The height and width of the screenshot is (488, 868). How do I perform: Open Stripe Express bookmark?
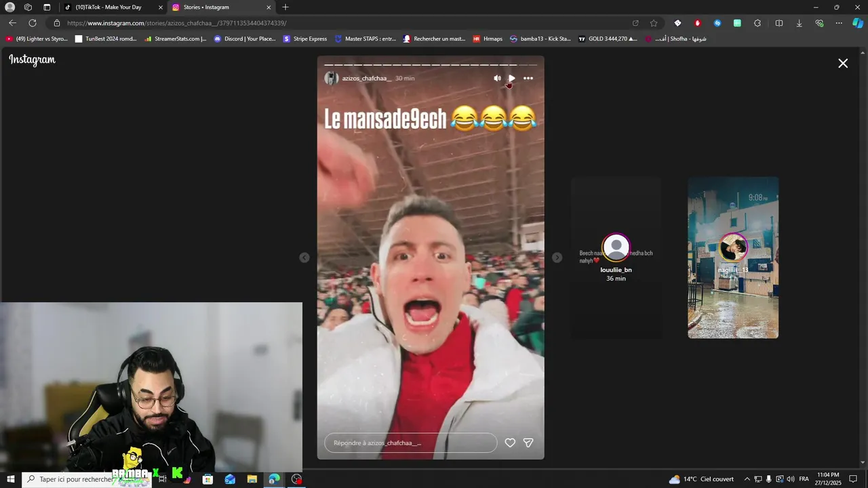pyautogui.click(x=305, y=39)
